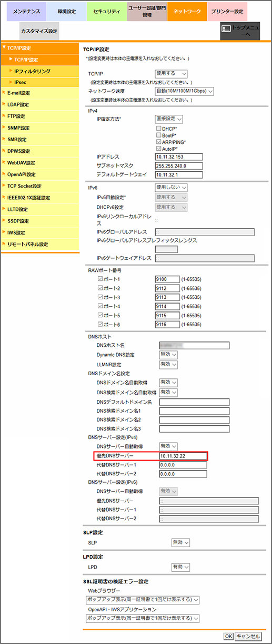Go to トップメニューへ button
The width and height of the screenshot is (272, 644).
pos(240,32)
